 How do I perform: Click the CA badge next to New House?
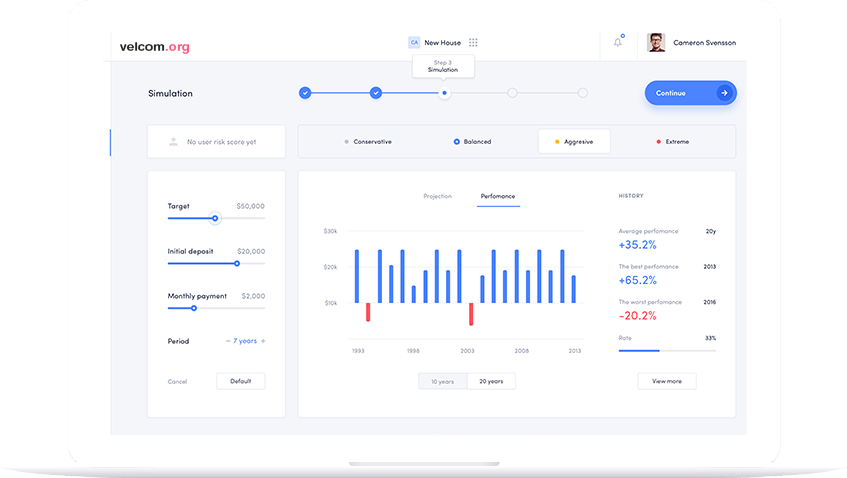(x=414, y=43)
